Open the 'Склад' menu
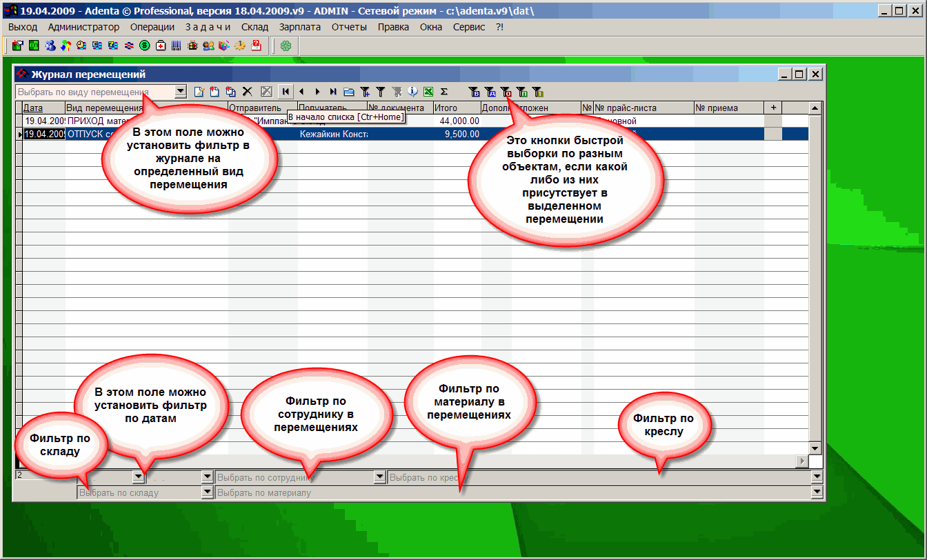 (x=255, y=27)
